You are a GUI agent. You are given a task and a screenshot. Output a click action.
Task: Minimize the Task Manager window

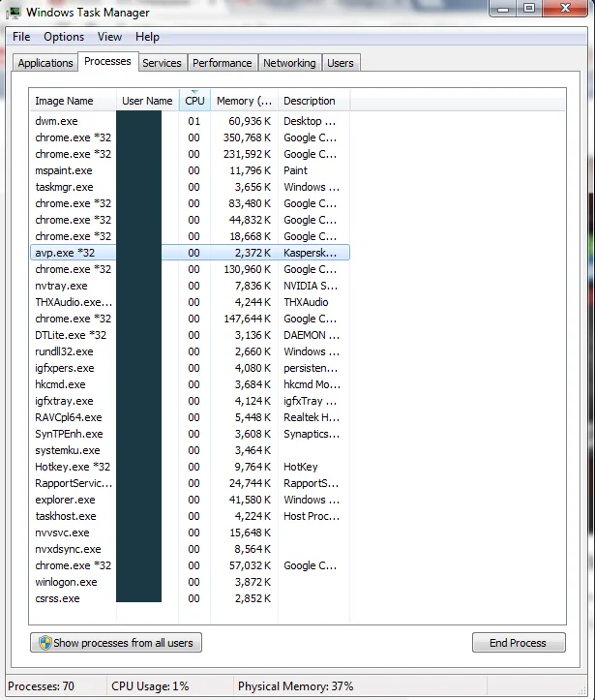[503, 8]
